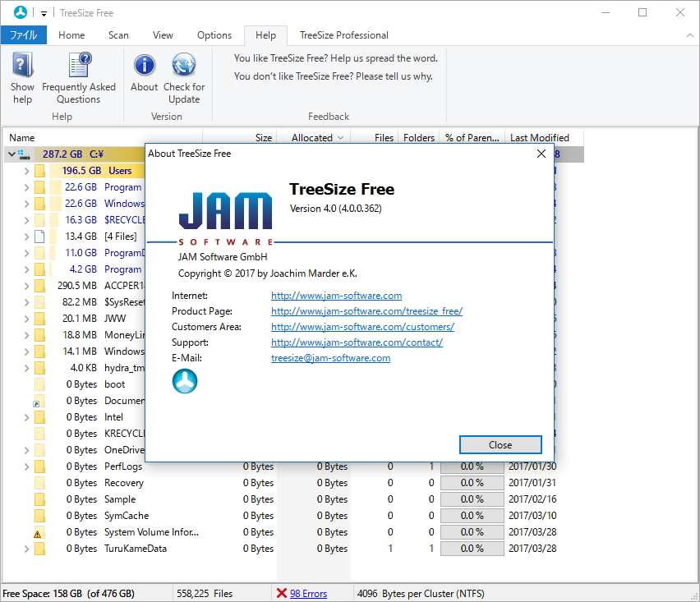700x602 pixels.
Task: Expand the $RECYCLE folder node
Action: click(x=27, y=220)
